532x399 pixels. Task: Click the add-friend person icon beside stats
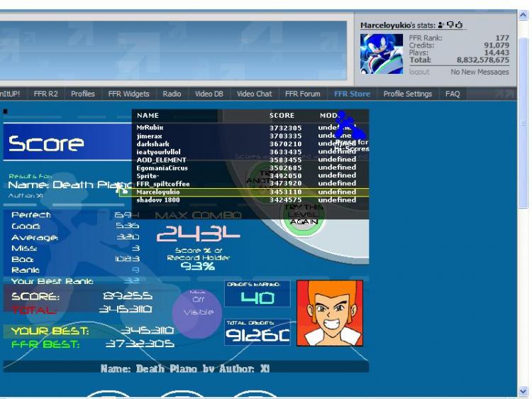(x=440, y=25)
